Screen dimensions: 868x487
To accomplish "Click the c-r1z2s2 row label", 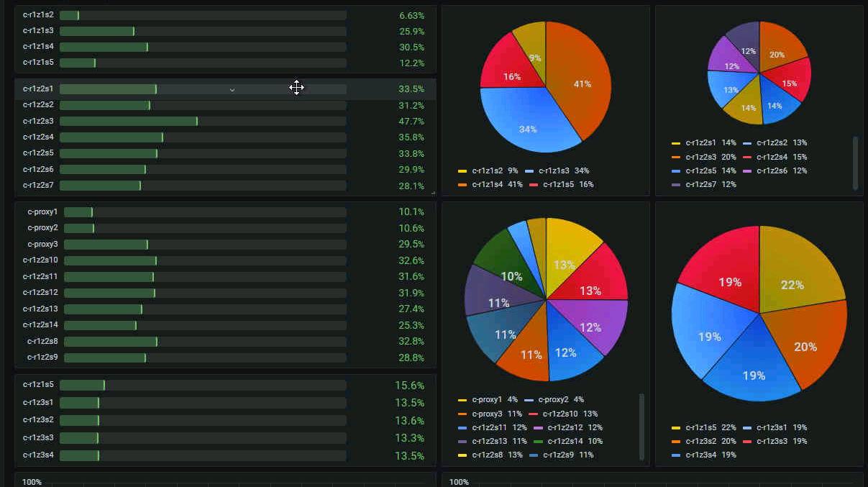I will pos(38,105).
